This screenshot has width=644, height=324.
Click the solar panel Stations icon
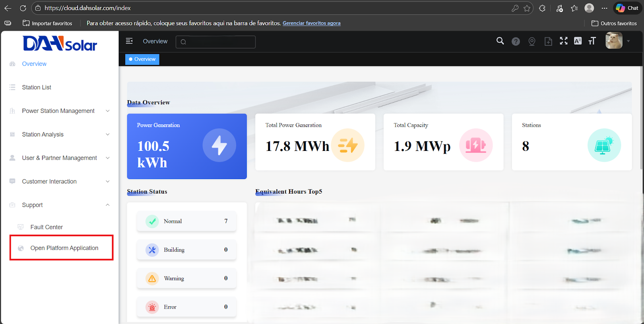(x=604, y=145)
